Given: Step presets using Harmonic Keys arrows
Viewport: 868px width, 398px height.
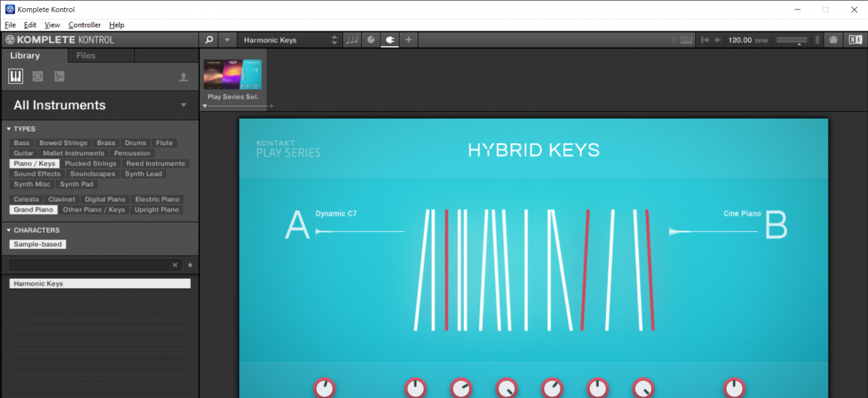Looking at the screenshot, I should (x=334, y=40).
